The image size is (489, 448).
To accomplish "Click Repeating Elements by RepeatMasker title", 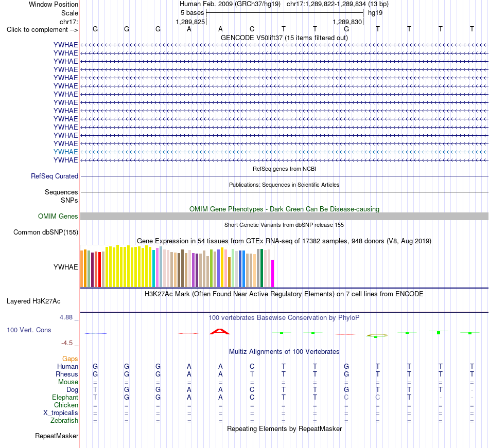I will (x=284, y=429).
